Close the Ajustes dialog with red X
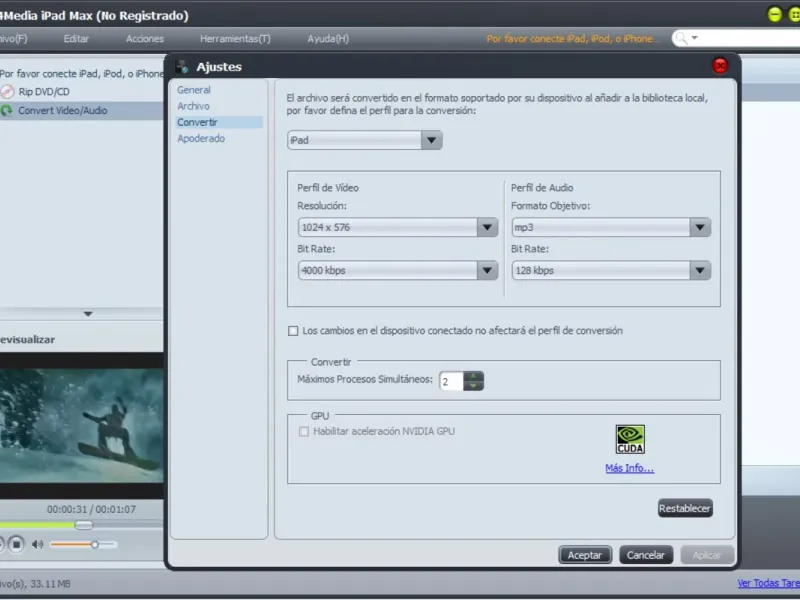The height and width of the screenshot is (600, 800). coord(720,66)
